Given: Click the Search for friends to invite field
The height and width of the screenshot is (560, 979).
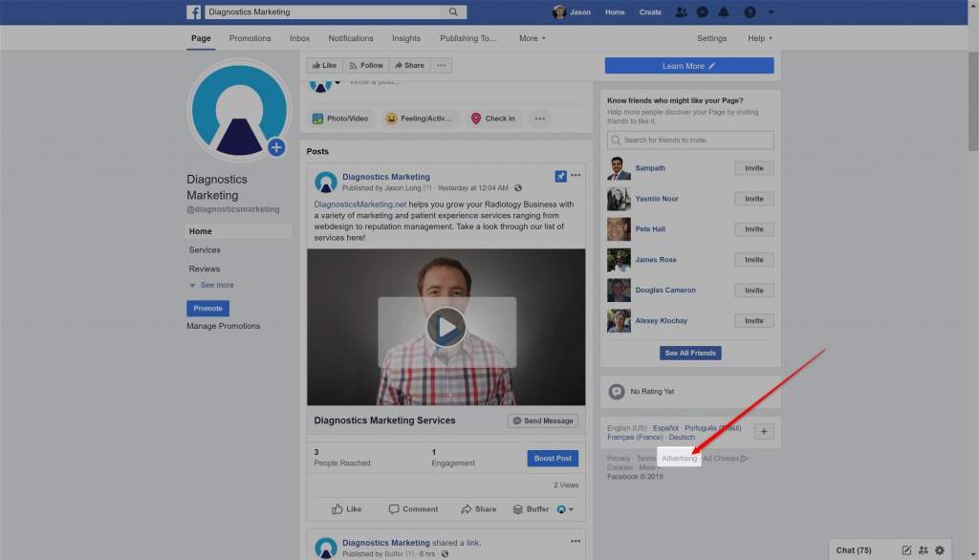Looking at the screenshot, I should 690,140.
